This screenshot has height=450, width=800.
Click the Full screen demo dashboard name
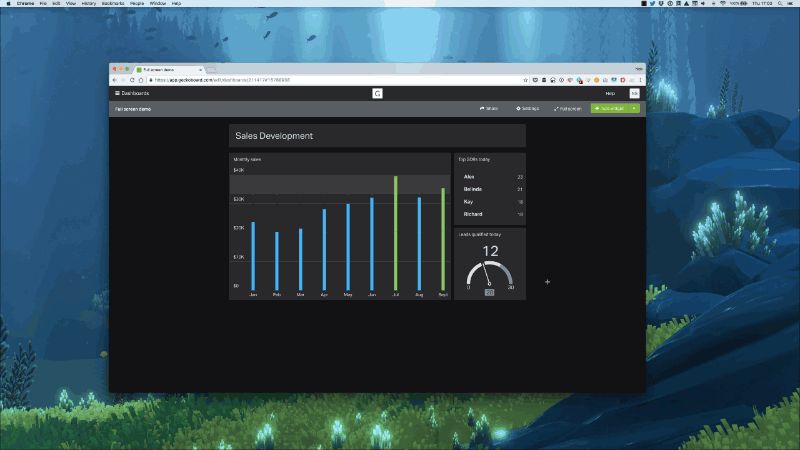(133, 109)
